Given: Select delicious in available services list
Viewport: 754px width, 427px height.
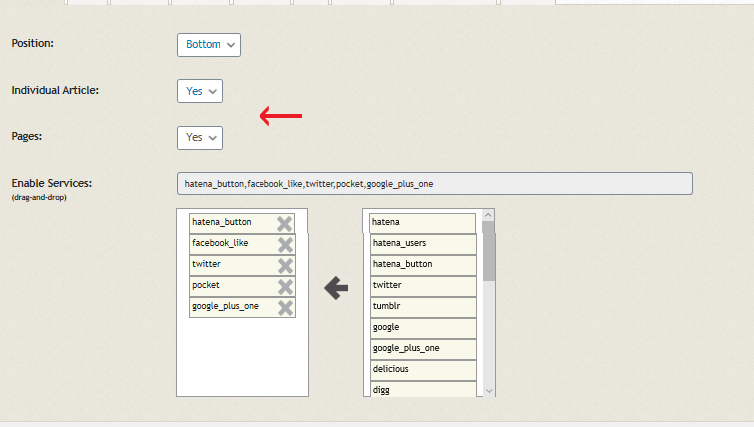Looking at the screenshot, I should point(423,370).
